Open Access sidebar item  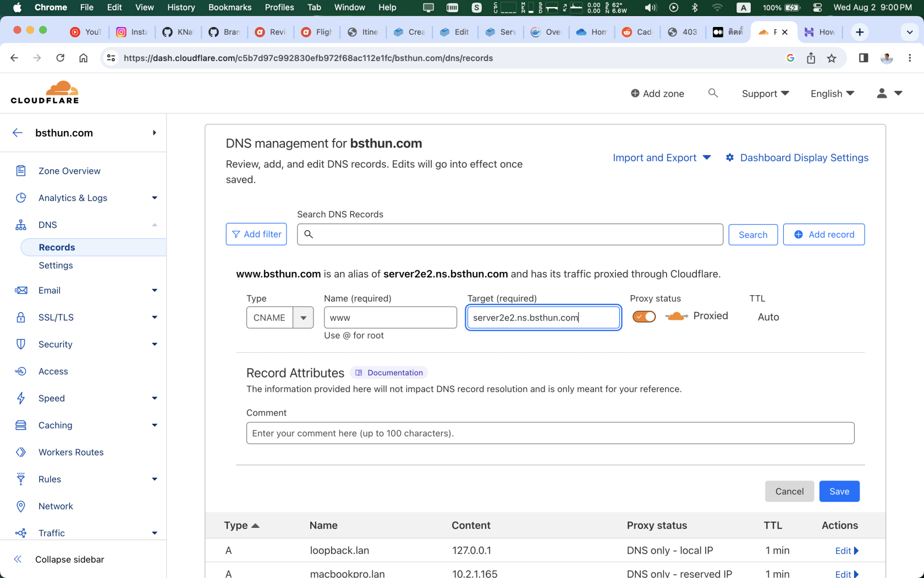coord(53,371)
